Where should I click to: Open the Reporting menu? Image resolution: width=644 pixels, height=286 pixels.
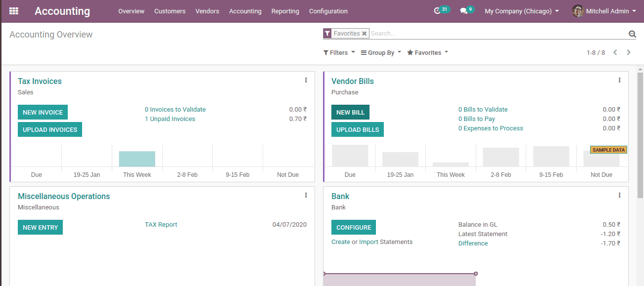pos(285,11)
